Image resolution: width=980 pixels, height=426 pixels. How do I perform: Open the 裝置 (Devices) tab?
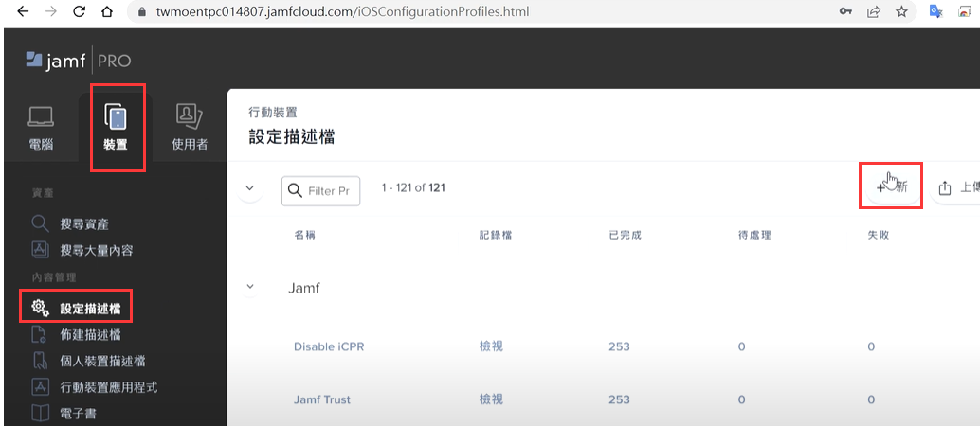116,129
